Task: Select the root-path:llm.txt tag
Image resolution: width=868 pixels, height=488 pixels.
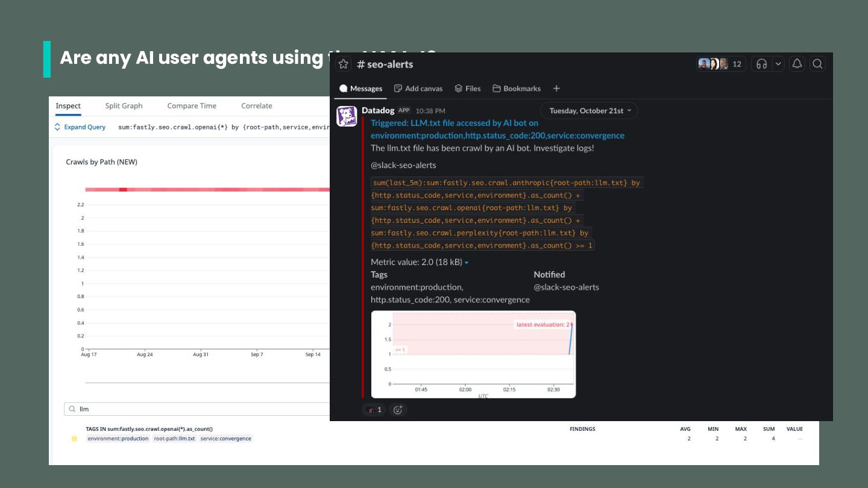Action: click(x=174, y=439)
